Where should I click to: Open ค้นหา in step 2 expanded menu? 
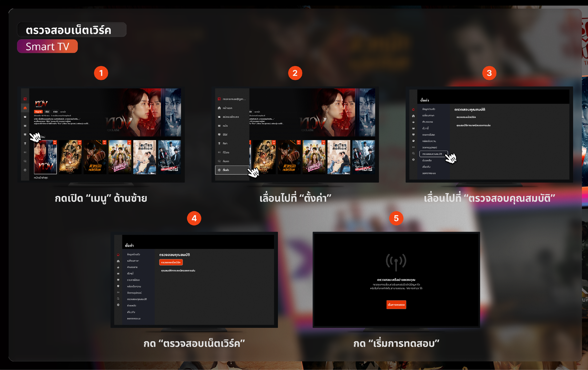click(226, 161)
